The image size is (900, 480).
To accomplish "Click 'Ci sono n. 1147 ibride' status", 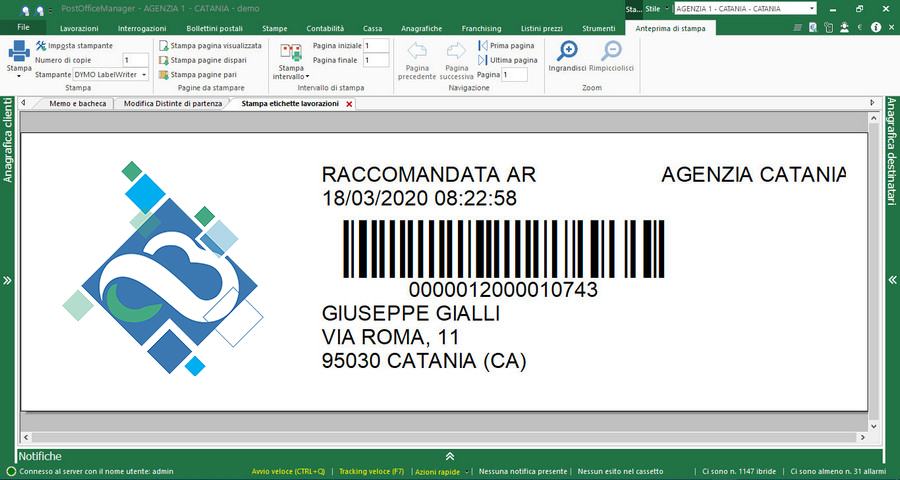I will (x=739, y=471).
